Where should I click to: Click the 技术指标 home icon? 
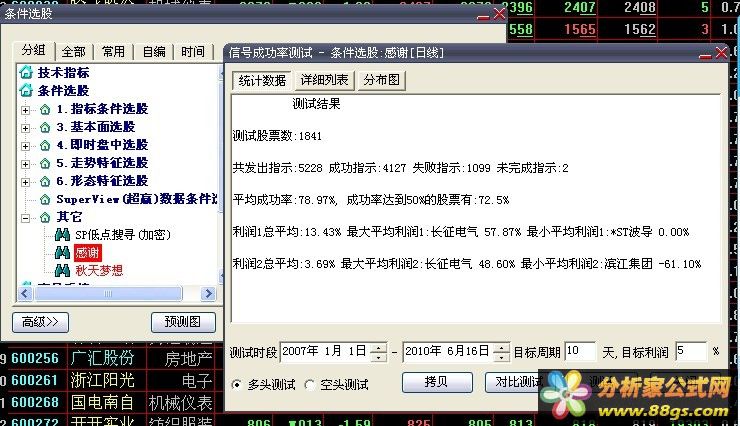coord(26,73)
